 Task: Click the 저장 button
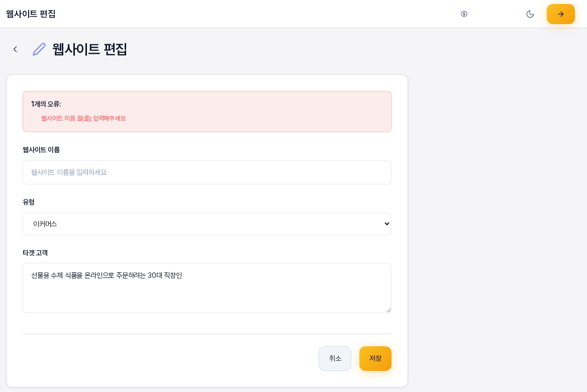(375, 359)
